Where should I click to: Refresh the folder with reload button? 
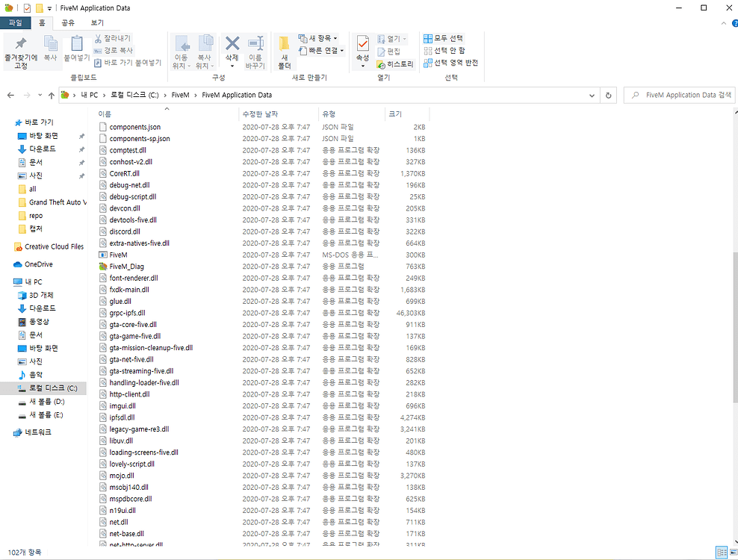(609, 95)
